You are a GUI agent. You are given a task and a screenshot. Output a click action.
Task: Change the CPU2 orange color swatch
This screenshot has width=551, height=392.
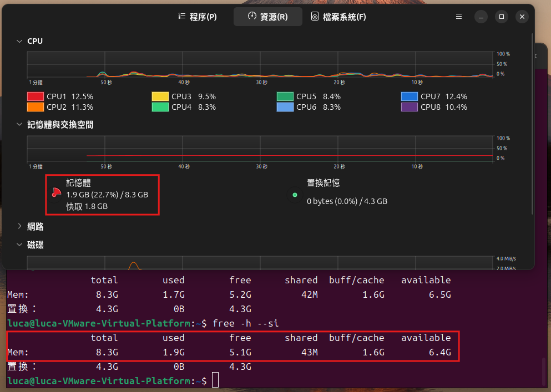pos(36,107)
